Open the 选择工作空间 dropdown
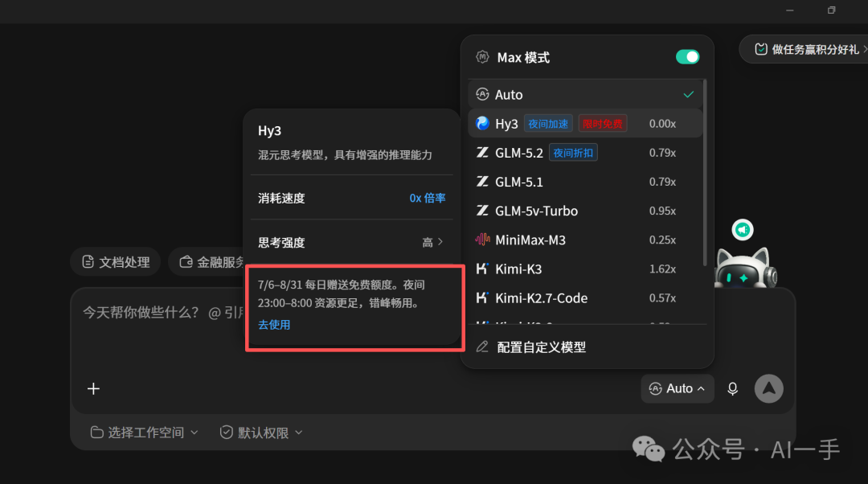868x484 pixels. pos(144,433)
